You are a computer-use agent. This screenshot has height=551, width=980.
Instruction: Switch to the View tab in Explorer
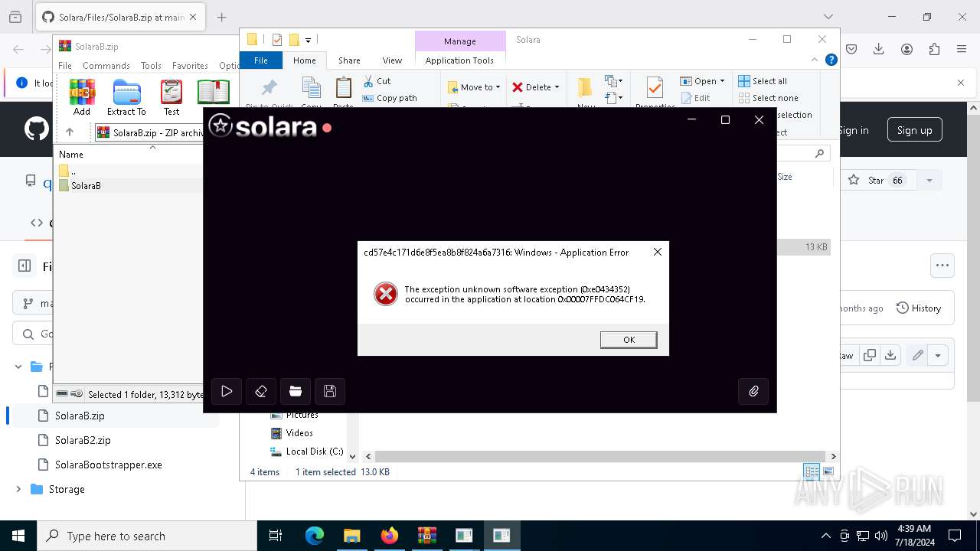(392, 60)
